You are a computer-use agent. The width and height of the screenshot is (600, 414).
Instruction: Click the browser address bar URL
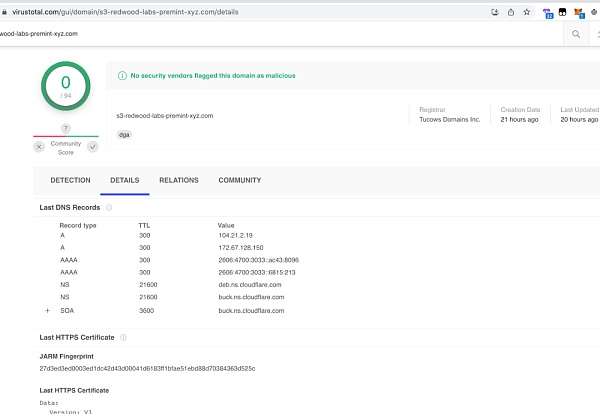pyautogui.click(x=150, y=12)
